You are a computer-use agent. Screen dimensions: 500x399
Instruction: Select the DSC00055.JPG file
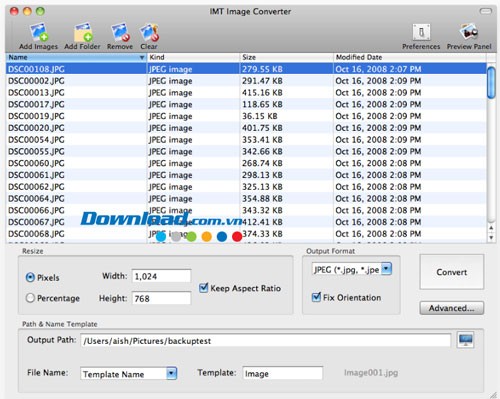(246, 152)
